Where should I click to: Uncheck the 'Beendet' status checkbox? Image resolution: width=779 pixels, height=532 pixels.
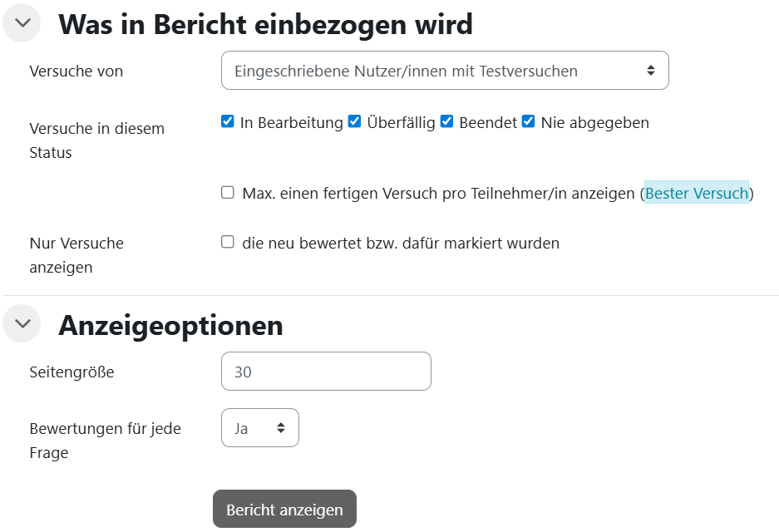coord(447,122)
